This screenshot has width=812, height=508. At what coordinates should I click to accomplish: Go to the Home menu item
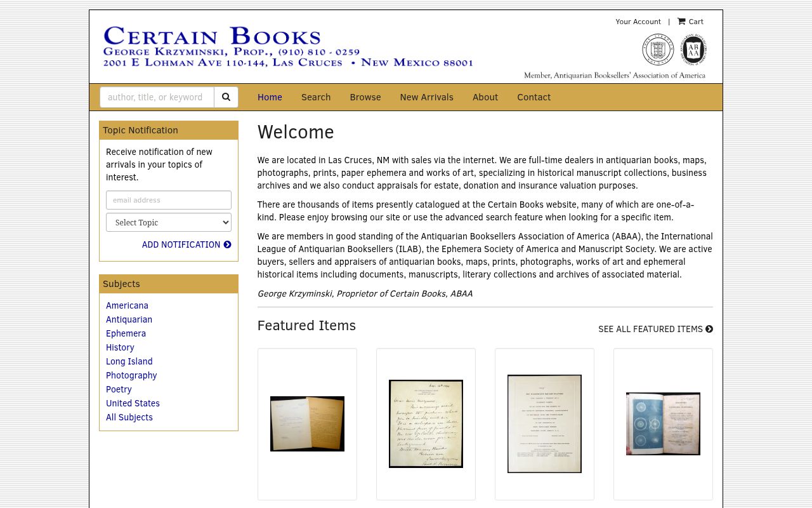pos(270,97)
